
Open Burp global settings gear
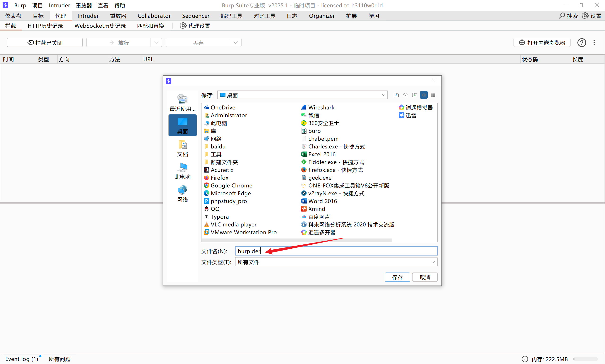586,16
